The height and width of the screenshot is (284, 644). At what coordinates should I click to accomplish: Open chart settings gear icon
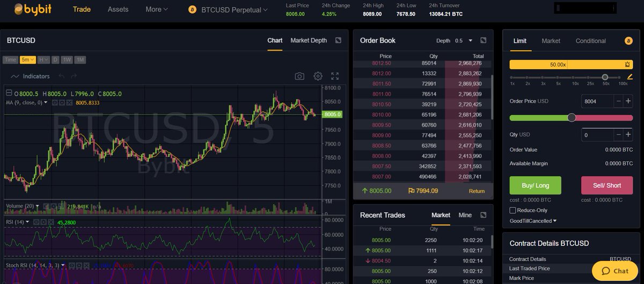(318, 77)
